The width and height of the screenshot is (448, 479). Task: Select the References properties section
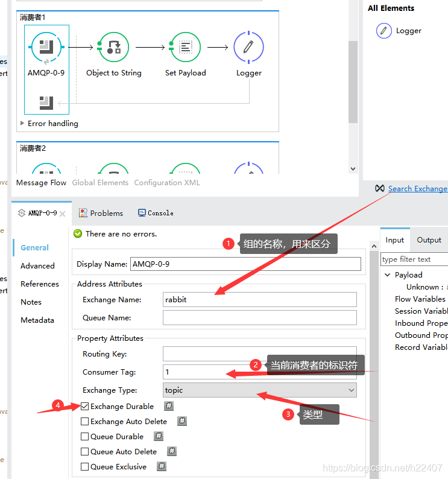click(40, 284)
